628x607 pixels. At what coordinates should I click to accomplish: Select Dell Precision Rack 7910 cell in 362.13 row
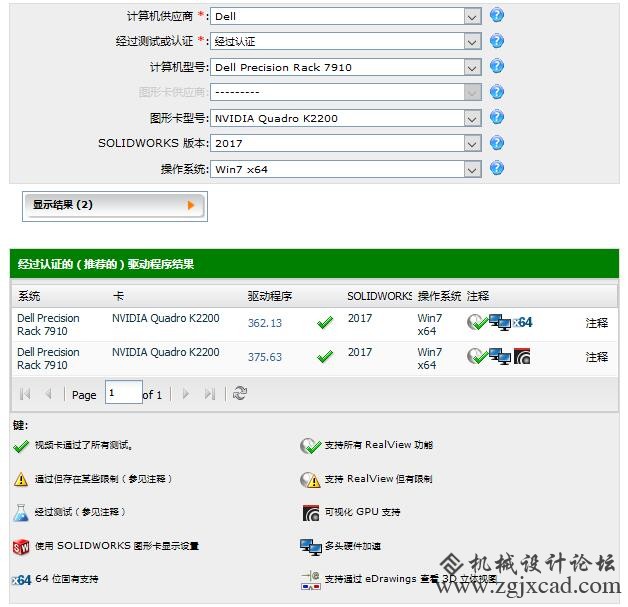tap(48, 325)
